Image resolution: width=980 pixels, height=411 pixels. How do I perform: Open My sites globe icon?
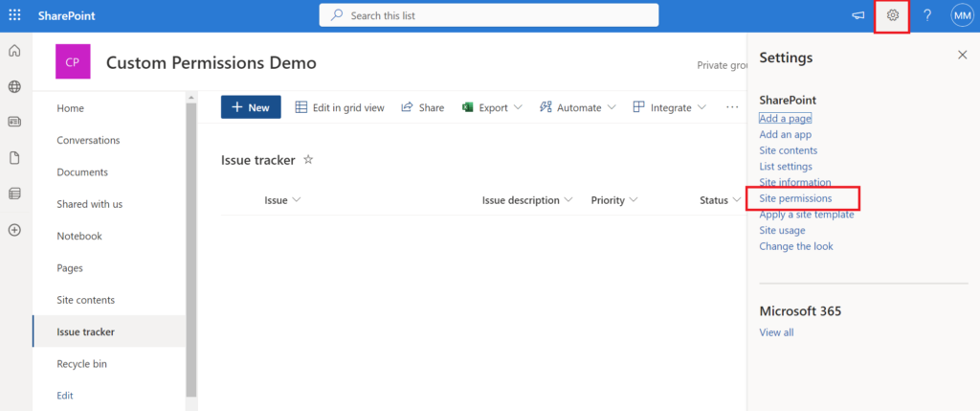[x=14, y=87]
